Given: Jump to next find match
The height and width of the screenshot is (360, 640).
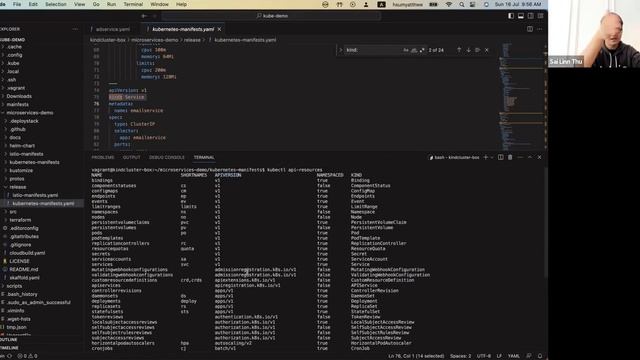Looking at the screenshot, I should coord(468,50).
